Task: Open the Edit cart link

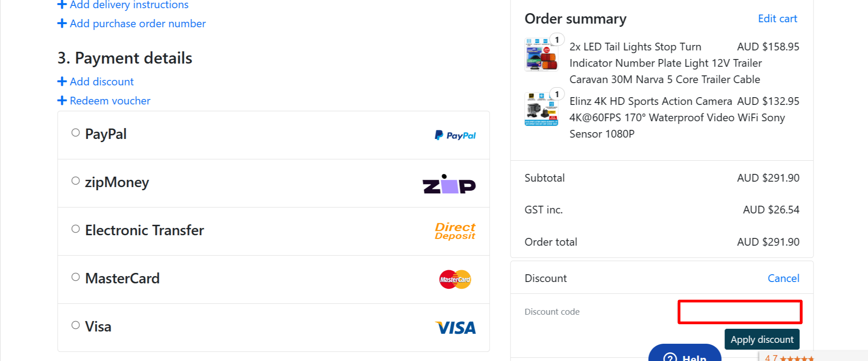Action: click(777, 19)
